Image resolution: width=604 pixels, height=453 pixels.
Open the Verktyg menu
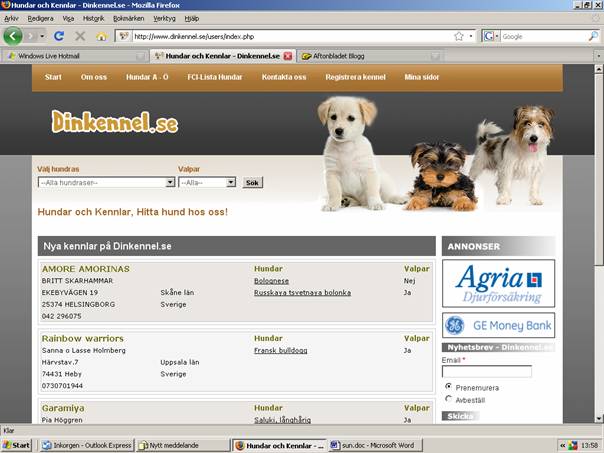point(164,18)
